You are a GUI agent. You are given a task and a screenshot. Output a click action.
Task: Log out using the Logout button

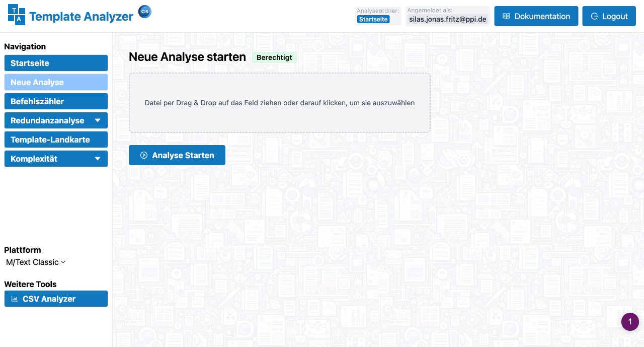pos(609,16)
